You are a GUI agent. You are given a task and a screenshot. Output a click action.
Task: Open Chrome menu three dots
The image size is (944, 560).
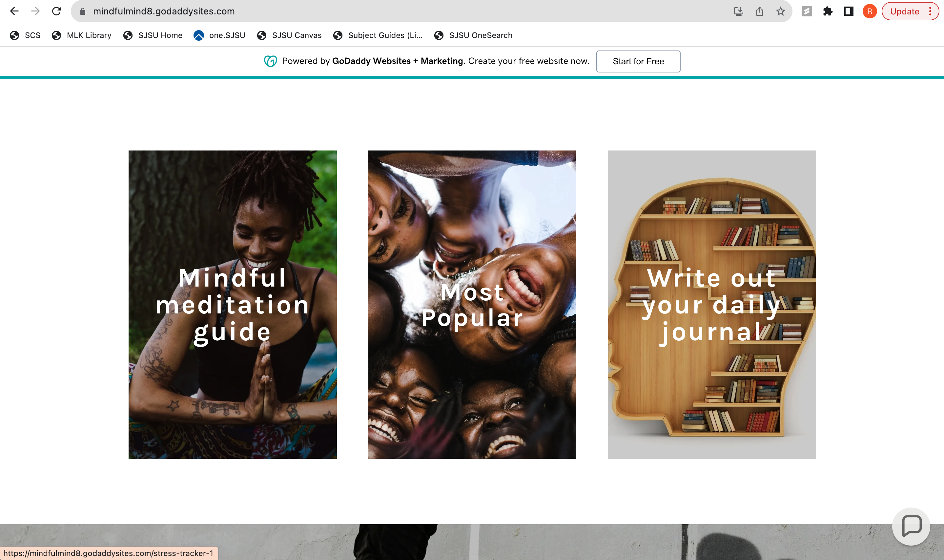[x=931, y=11]
